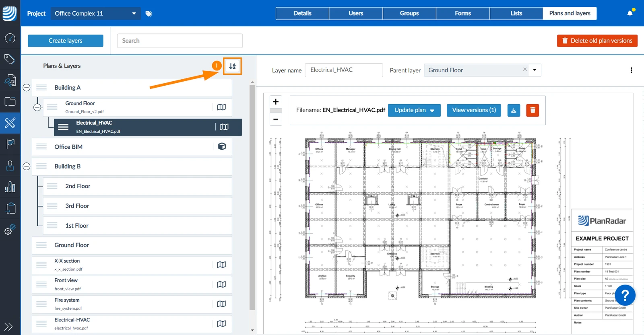Click the blue help question mark button

(625, 296)
